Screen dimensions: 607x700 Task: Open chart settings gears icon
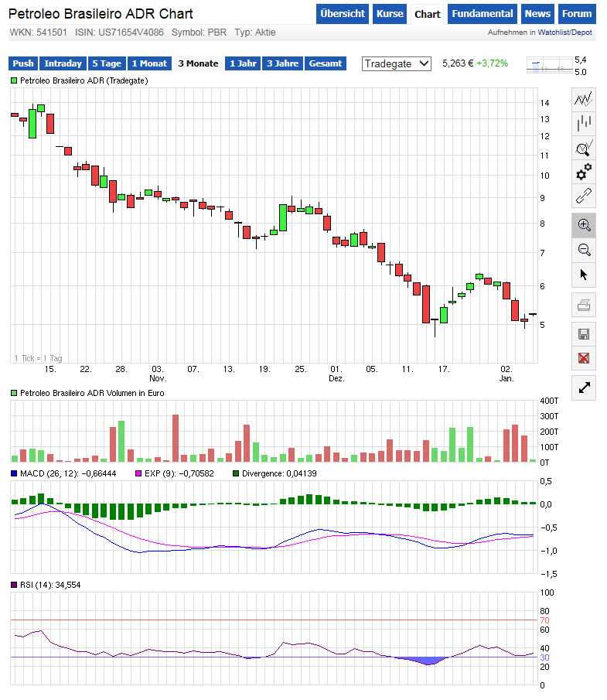point(583,172)
